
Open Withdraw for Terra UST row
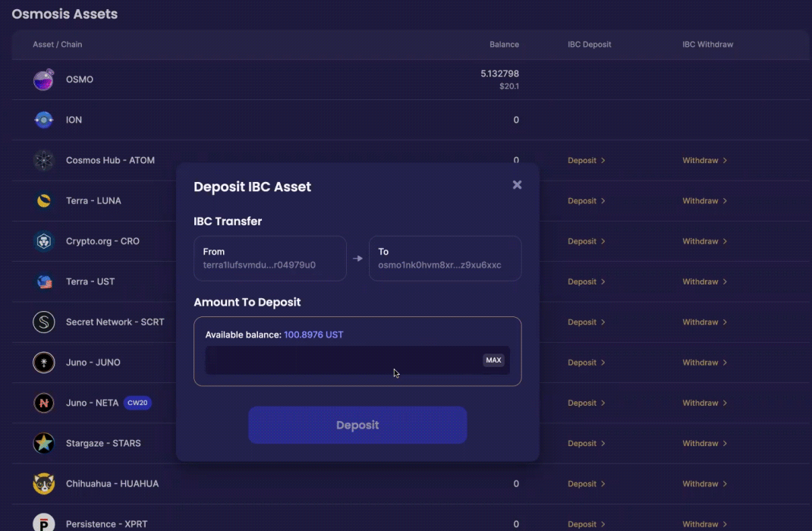tap(705, 281)
